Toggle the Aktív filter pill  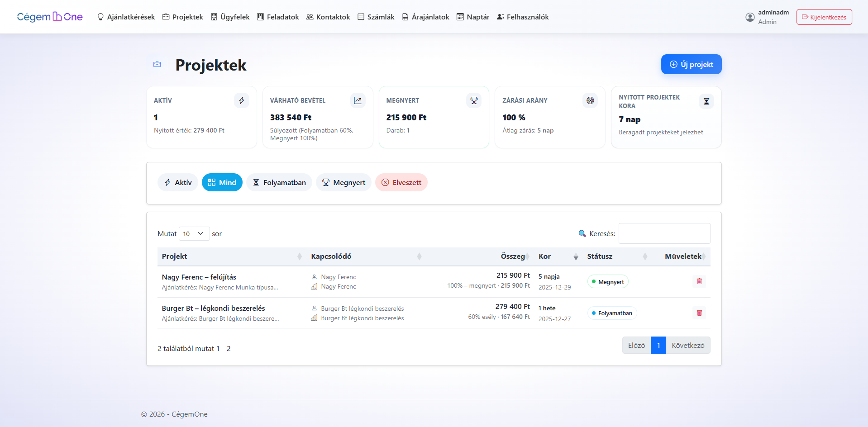tap(177, 182)
